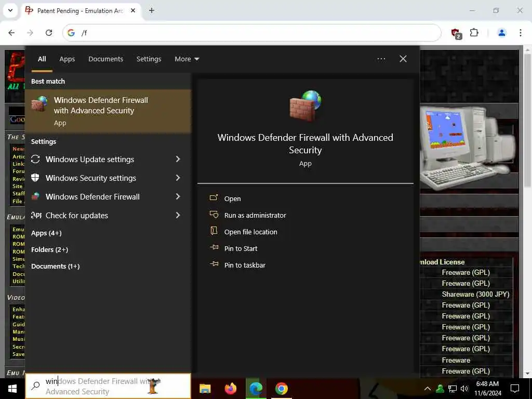Close the Patent Pending tab
Screen dimensions: 532x399
point(133,10)
